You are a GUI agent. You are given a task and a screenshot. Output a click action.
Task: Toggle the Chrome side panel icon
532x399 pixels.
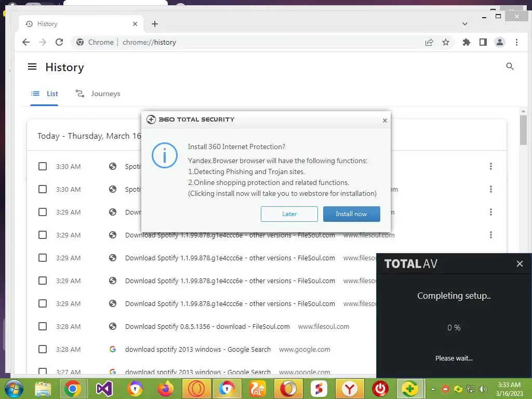click(x=483, y=42)
